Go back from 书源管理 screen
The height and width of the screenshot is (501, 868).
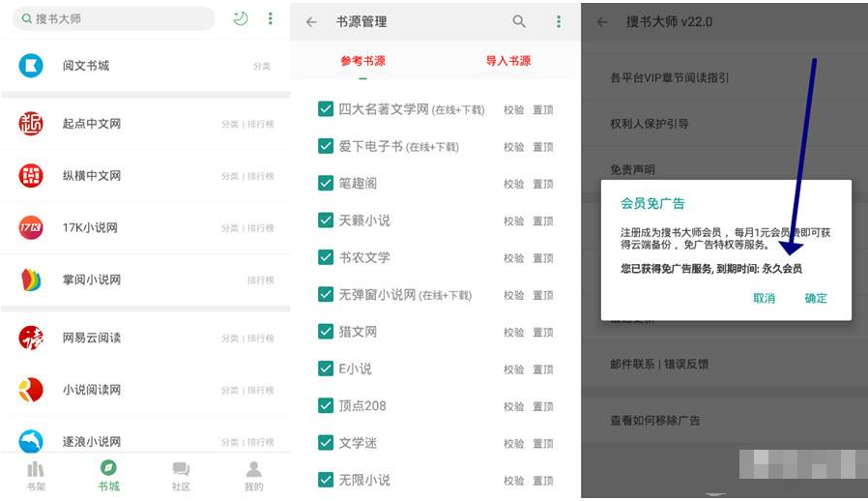[311, 21]
